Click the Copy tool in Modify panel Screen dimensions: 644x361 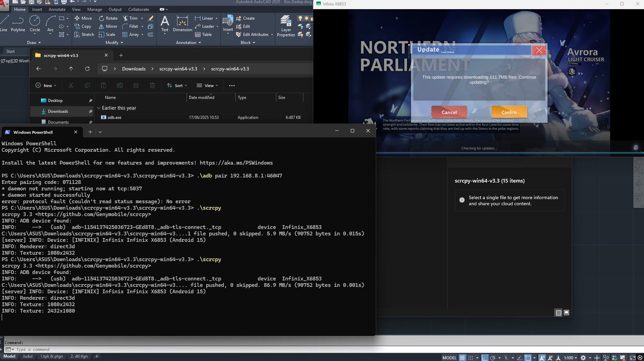[x=82, y=26]
